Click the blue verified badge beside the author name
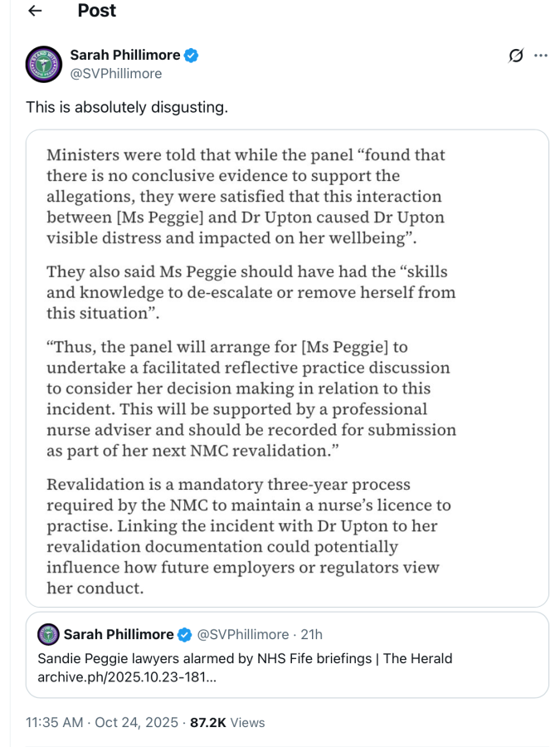 pos(192,56)
